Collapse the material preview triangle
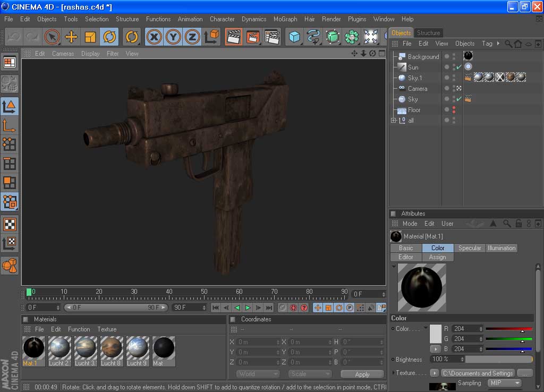Viewport: 544px width, 392px height. tap(394, 267)
